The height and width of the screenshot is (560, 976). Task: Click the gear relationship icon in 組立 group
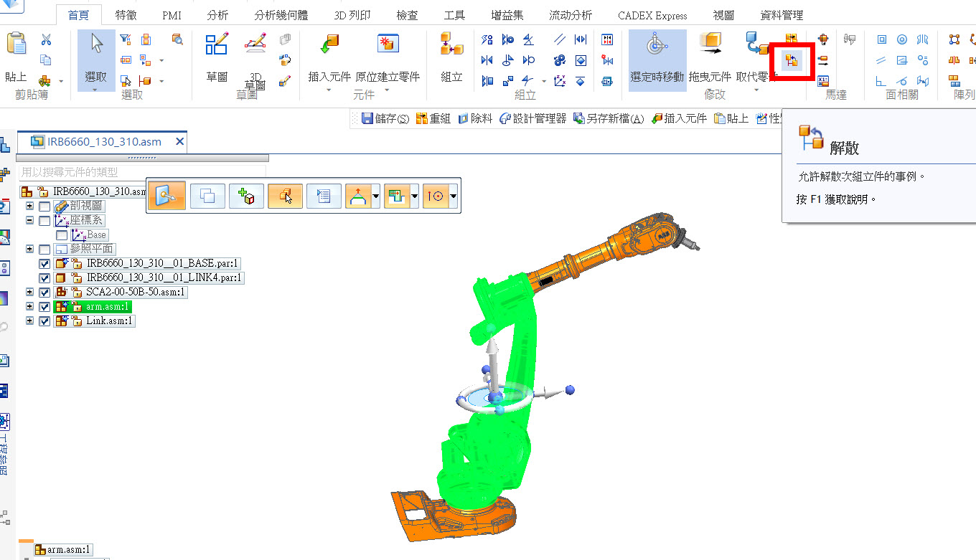[x=560, y=60]
